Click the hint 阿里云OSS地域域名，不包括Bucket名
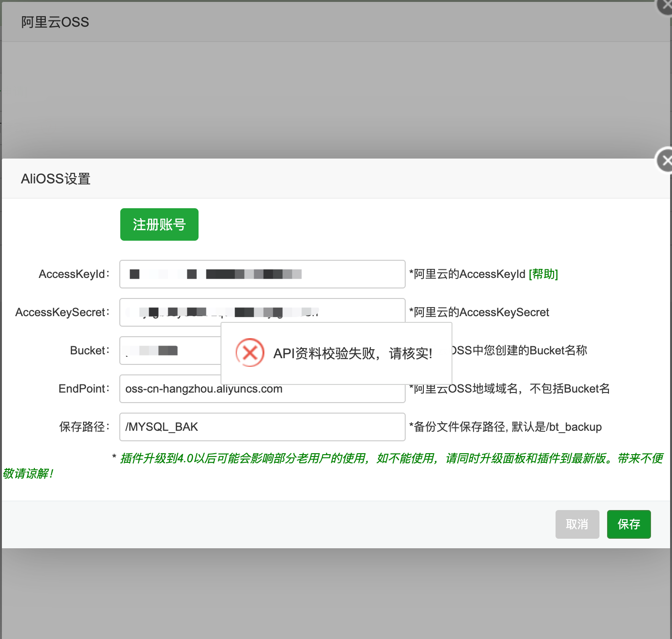This screenshot has height=639, width=672. pos(510,389)
